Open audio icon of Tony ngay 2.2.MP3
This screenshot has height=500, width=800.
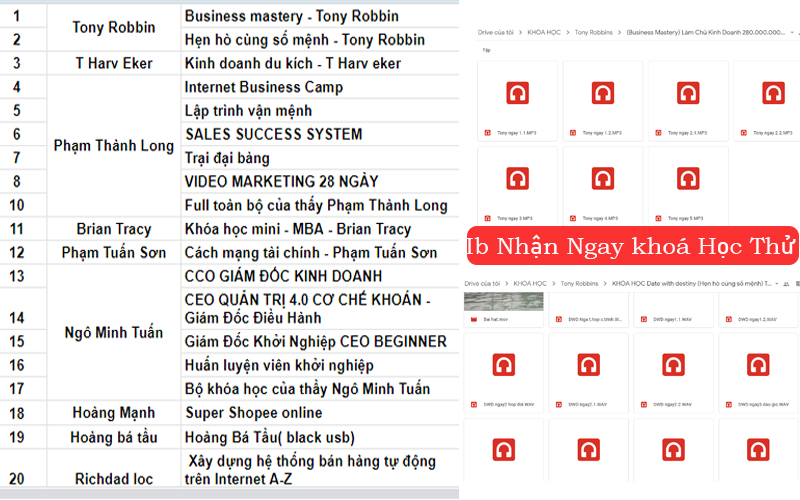773,93
